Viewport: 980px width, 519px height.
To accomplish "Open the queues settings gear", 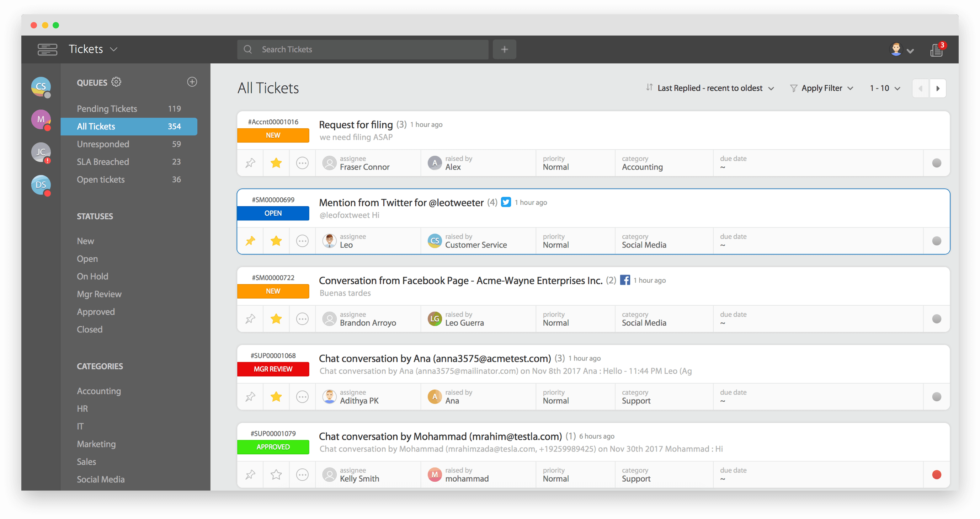I will point(116,82).
